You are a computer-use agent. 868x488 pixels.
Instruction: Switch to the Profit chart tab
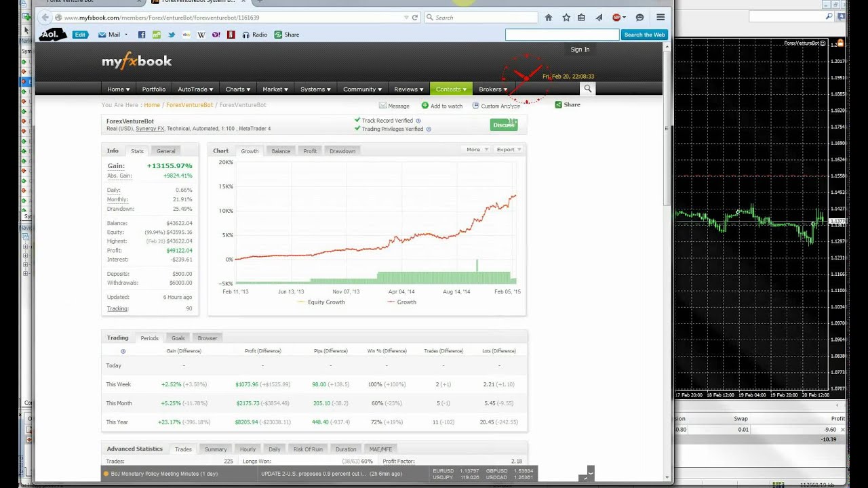(310, 151)
